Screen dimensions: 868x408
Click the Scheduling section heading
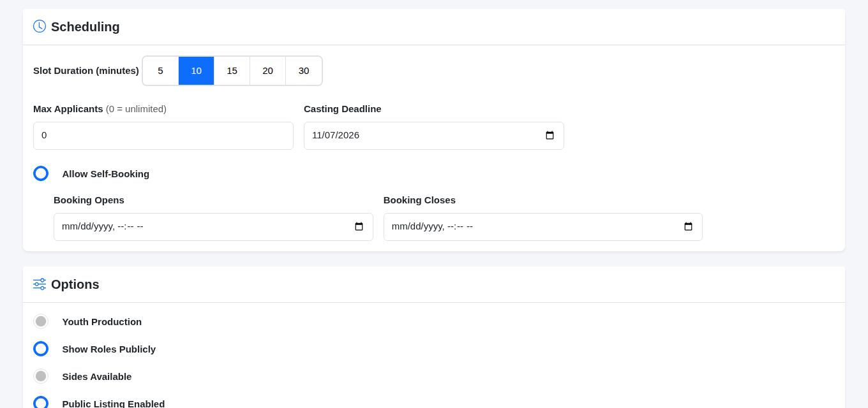[x=86, y=27]
